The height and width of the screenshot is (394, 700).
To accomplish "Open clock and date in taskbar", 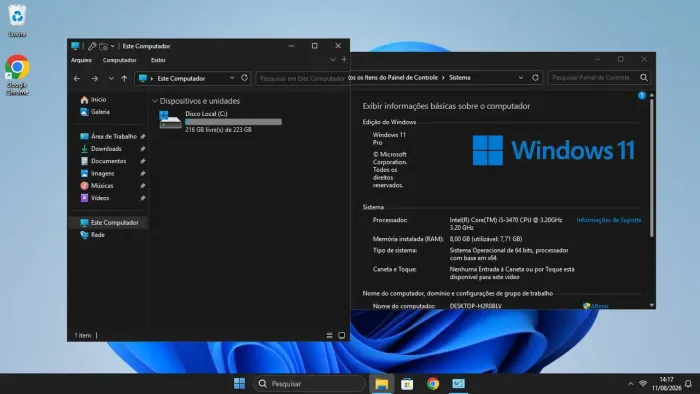I will [x=666, y=384].
